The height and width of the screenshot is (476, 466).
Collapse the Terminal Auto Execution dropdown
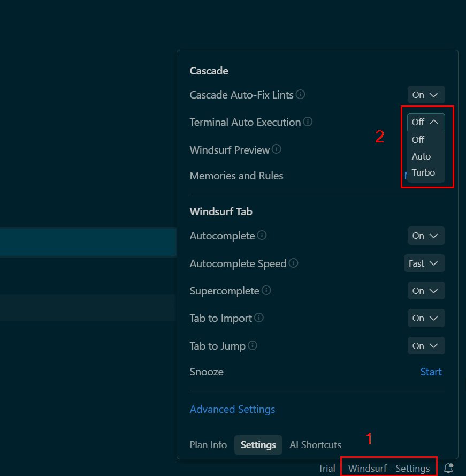pos(426,122)
